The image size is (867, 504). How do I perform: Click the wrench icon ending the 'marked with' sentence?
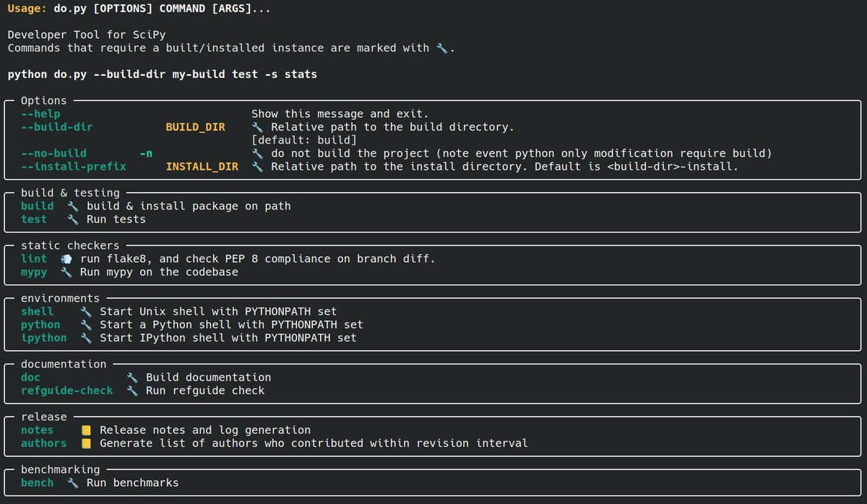(442, 48)
